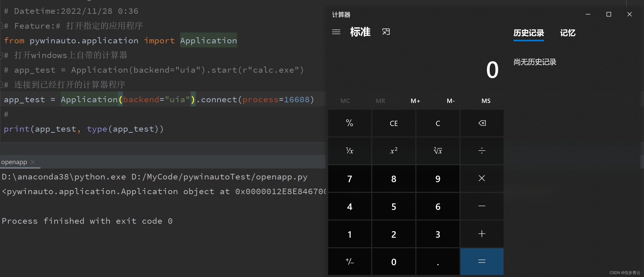
Task: Close the openapp run tab
Action: click(33, 162)
